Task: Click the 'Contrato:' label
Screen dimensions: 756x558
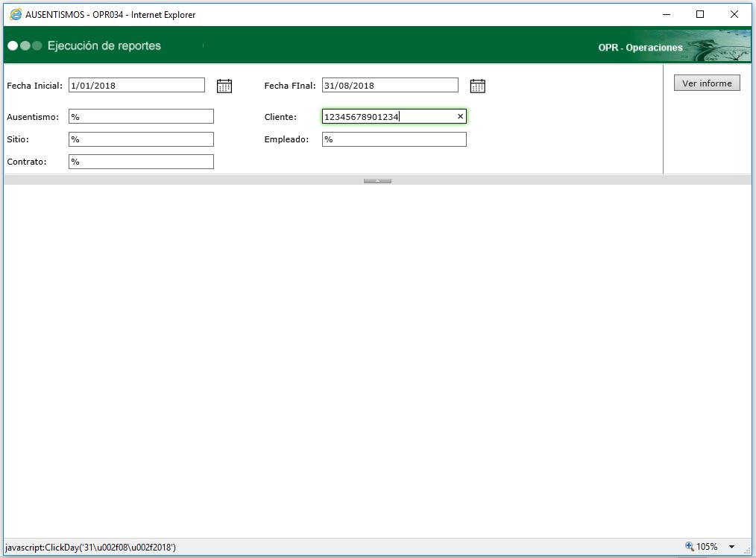Action: [x=27, y=162]
